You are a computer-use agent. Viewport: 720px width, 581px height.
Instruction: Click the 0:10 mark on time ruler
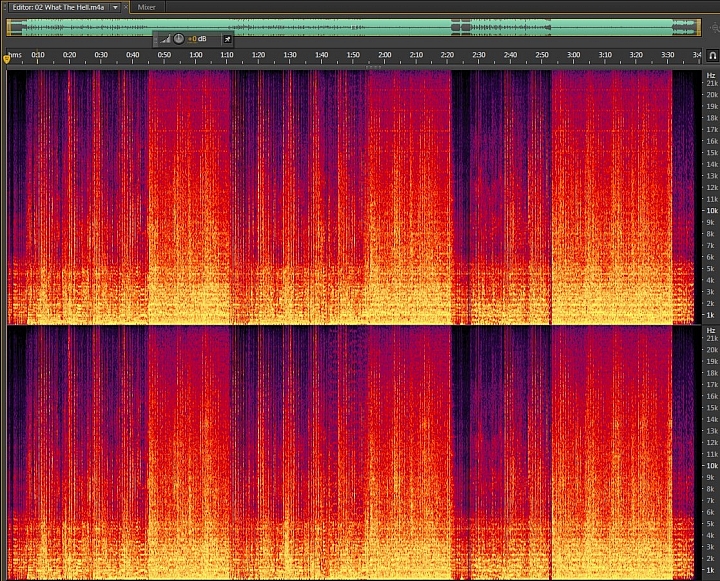click(38, 55)
